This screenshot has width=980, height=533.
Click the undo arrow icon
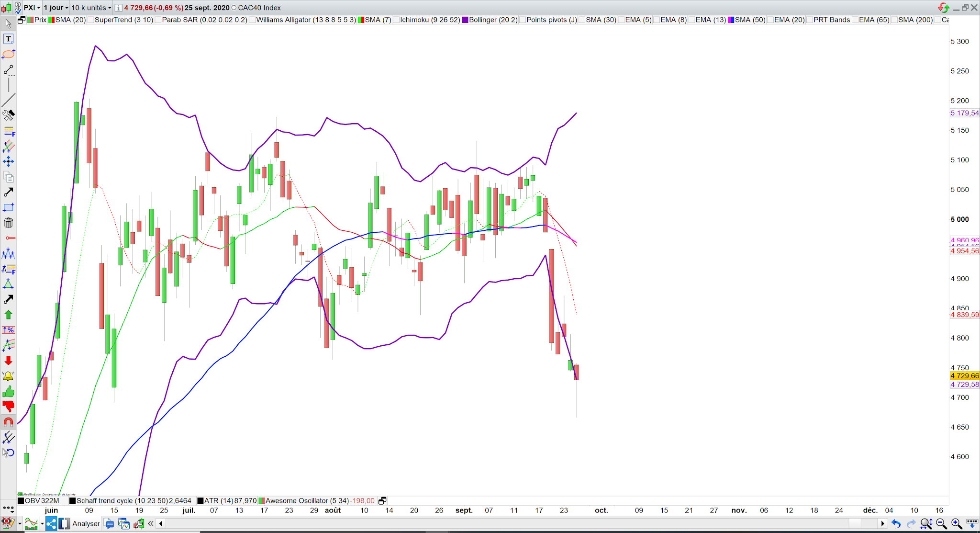coord(896,523)
